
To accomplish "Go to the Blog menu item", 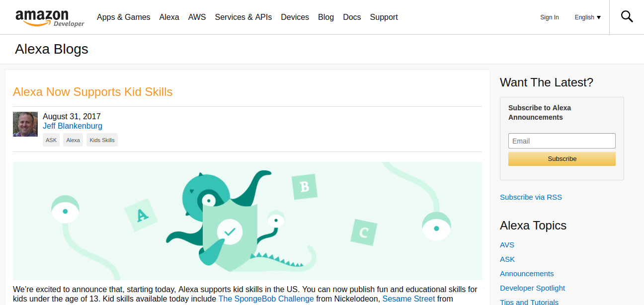I will (x=326, y=17).
